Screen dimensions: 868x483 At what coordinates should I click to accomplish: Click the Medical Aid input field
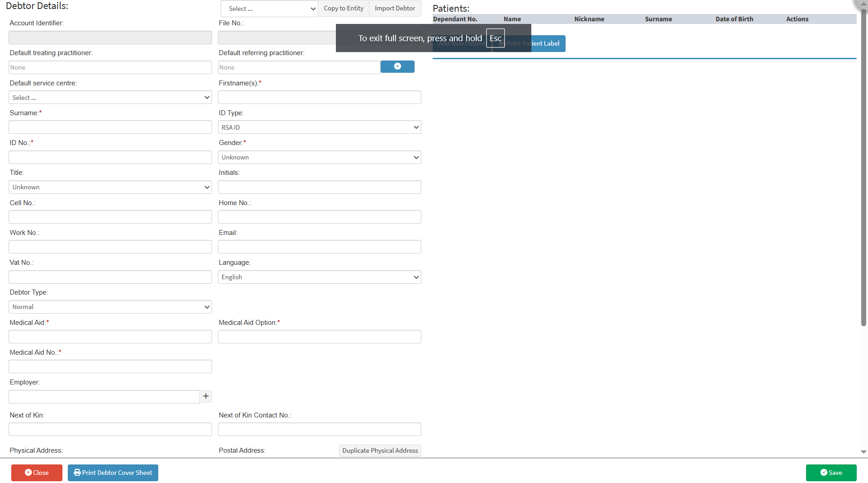110,337
